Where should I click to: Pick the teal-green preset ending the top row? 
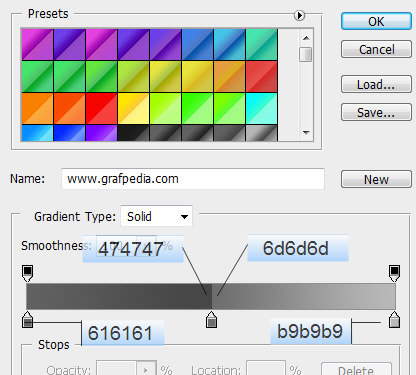262,45
